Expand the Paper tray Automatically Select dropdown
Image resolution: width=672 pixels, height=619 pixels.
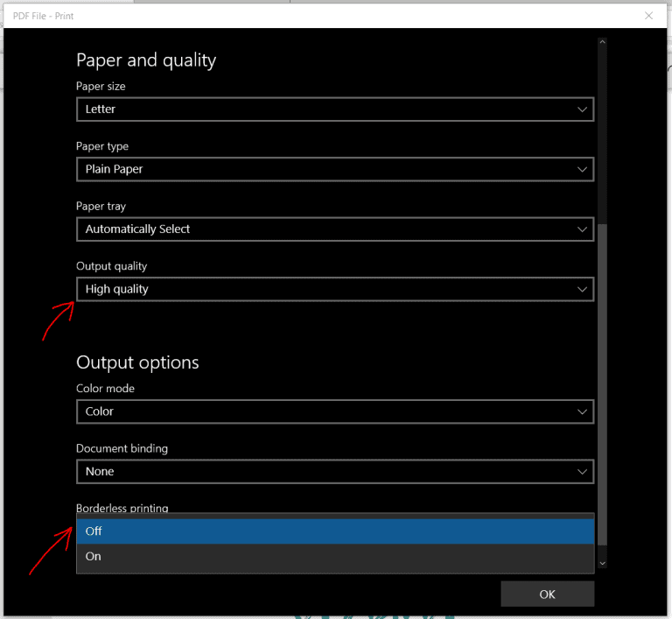click(335, 229)
